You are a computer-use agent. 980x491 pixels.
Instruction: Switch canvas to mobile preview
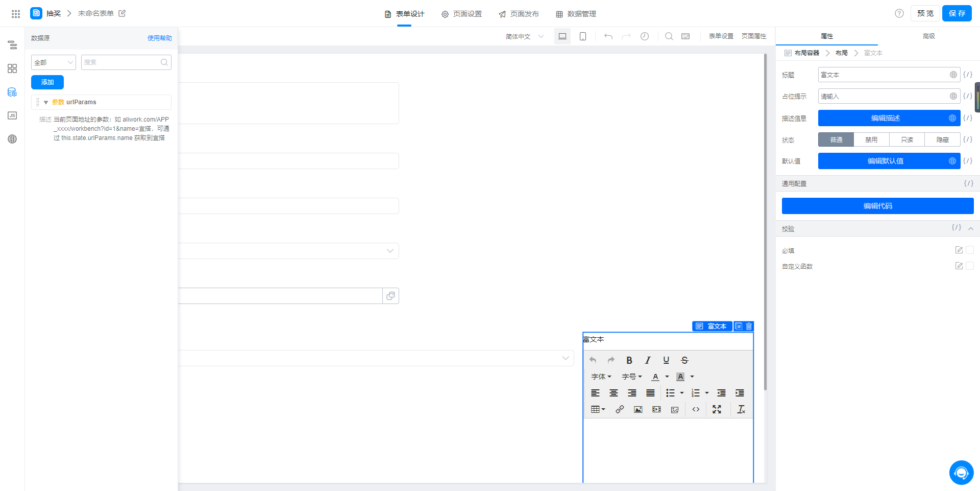[x=583, y=36]
